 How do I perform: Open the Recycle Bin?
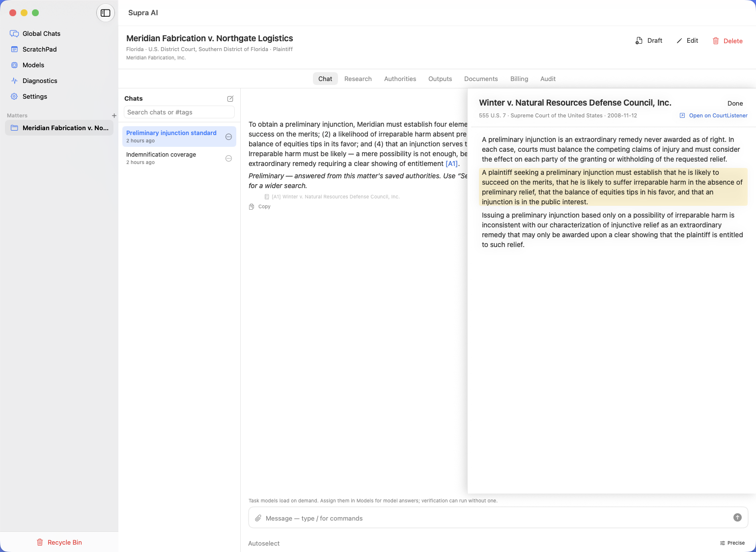tap(59, 542)
